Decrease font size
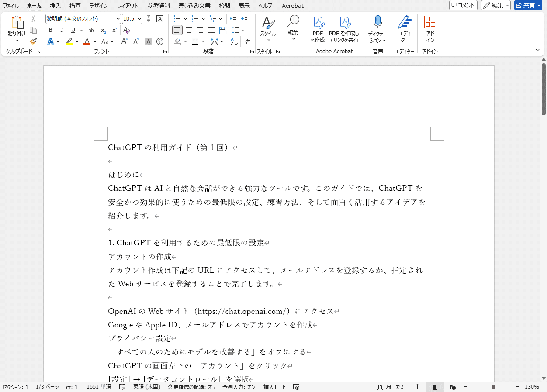 136,41
